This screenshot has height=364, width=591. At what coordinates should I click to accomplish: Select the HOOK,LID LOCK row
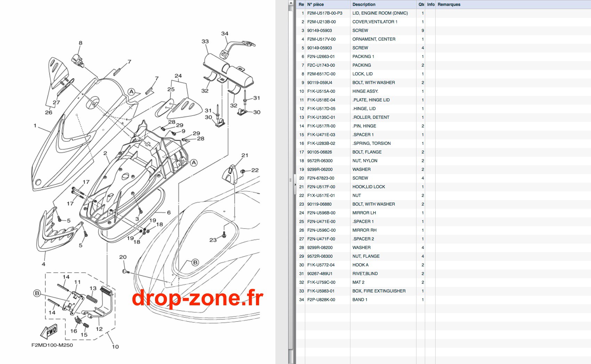(443, 187)
